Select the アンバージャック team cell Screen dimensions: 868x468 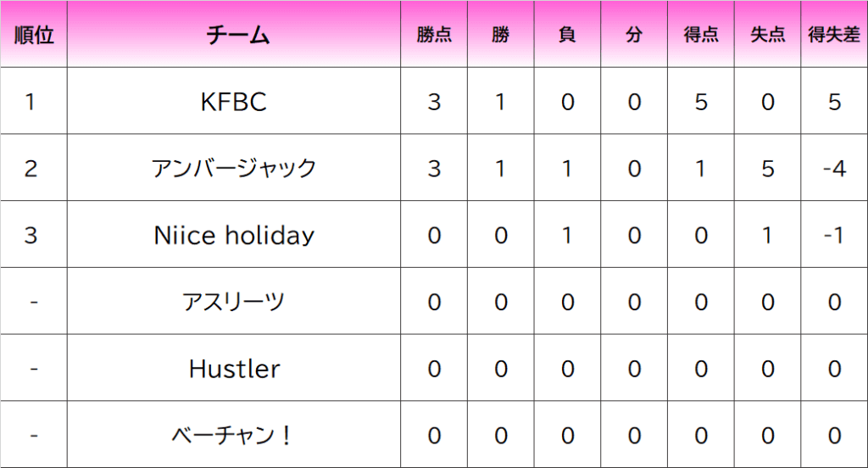(x=234, y=168)
